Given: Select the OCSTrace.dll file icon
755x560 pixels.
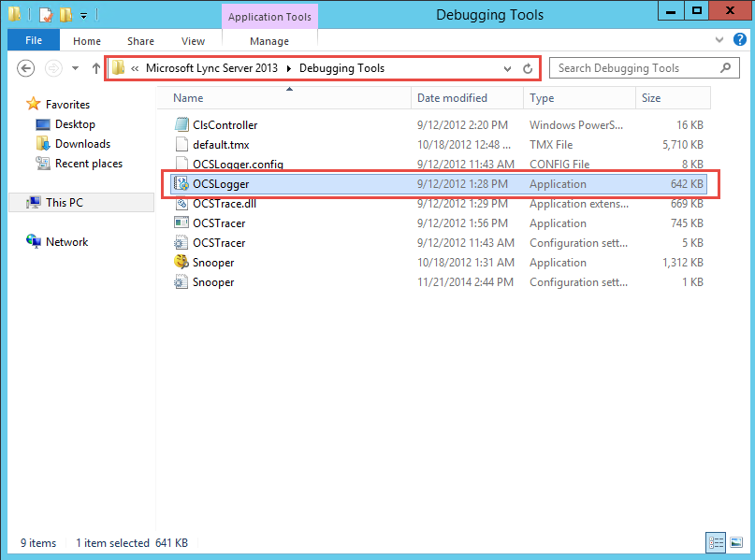Looking at the screenshot, I should pos(181,204).
